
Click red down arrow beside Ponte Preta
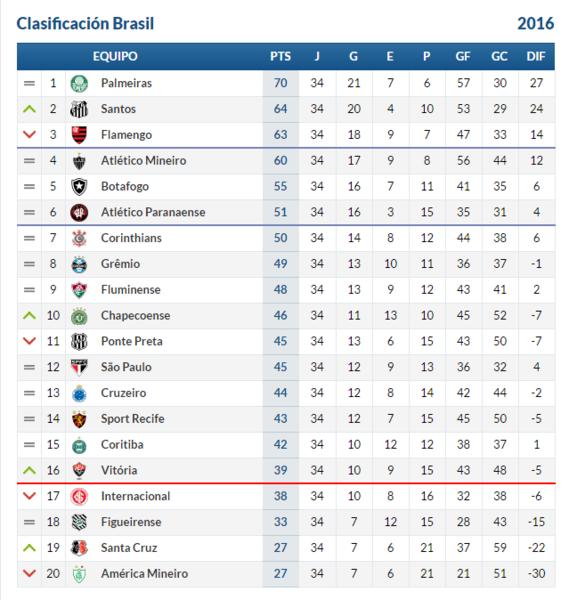pos(29,341)
